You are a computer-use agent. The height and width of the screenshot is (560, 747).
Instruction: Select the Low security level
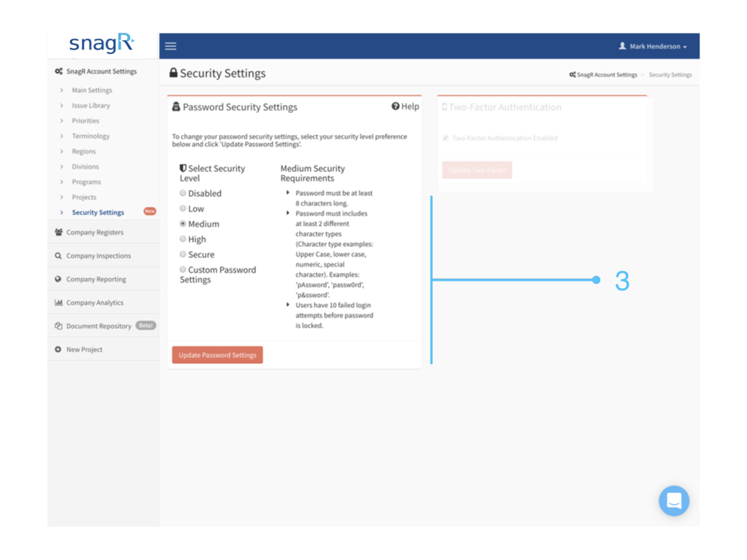(183, 208)
